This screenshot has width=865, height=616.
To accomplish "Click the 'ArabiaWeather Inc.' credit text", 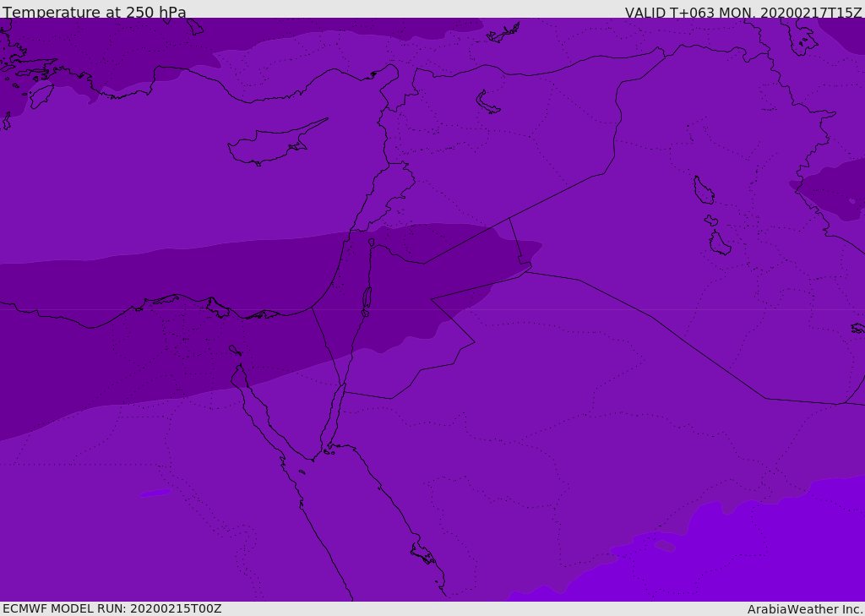I will pyautogui.click(x=805, y=609).
